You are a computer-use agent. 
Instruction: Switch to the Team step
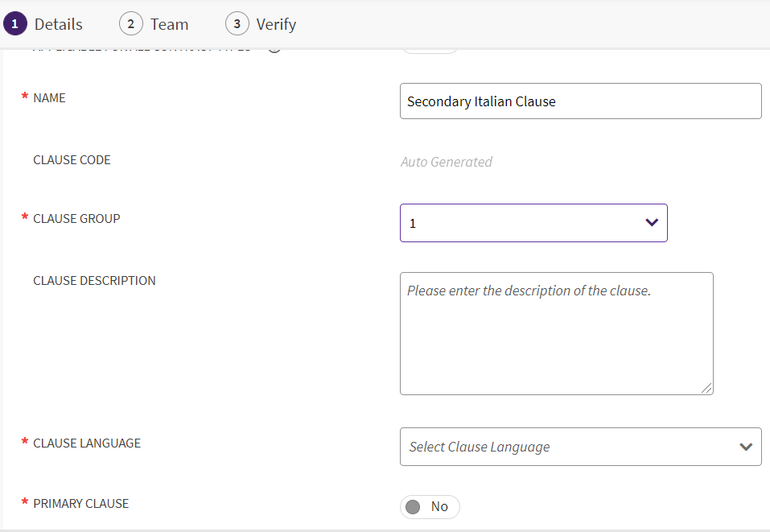tap(169, 24)
